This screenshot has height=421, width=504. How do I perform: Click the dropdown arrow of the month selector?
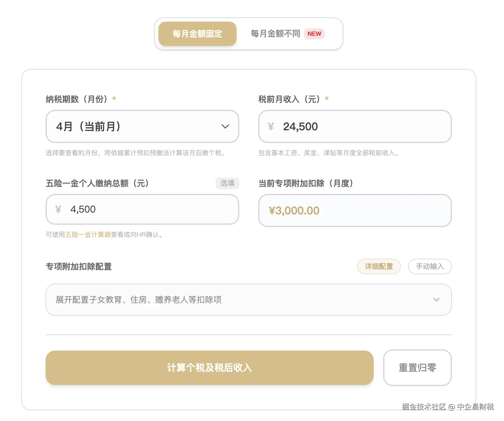[x=225, y=127]
